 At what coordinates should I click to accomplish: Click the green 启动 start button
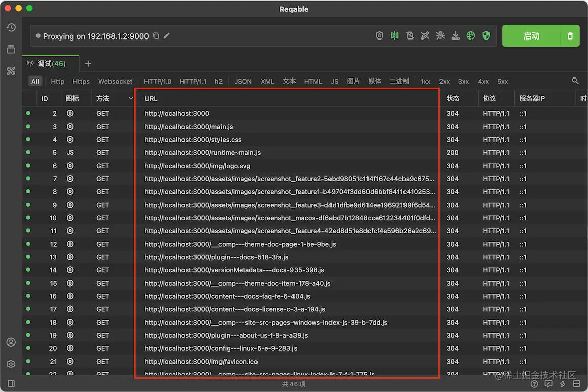(531, 36)
